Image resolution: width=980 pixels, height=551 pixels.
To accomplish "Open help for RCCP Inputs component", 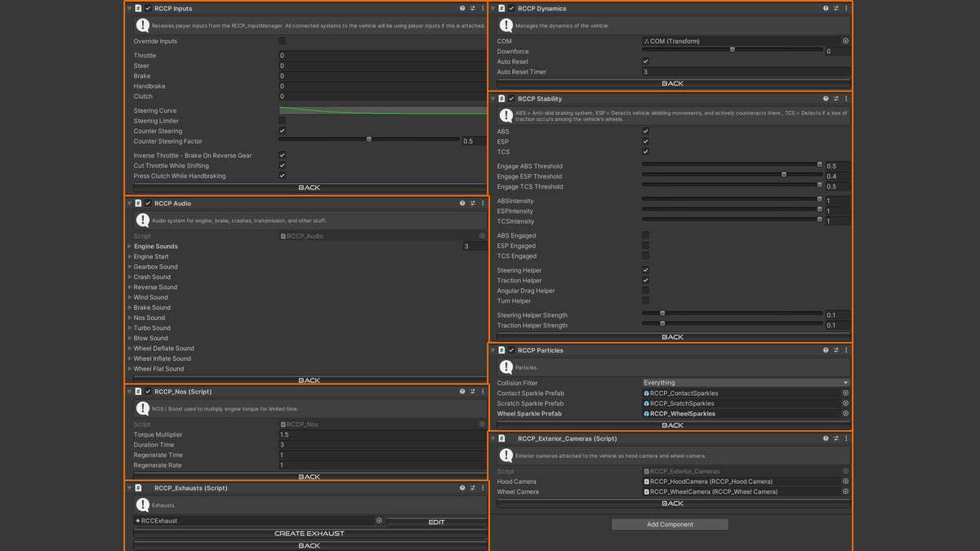I will point(462,8).
